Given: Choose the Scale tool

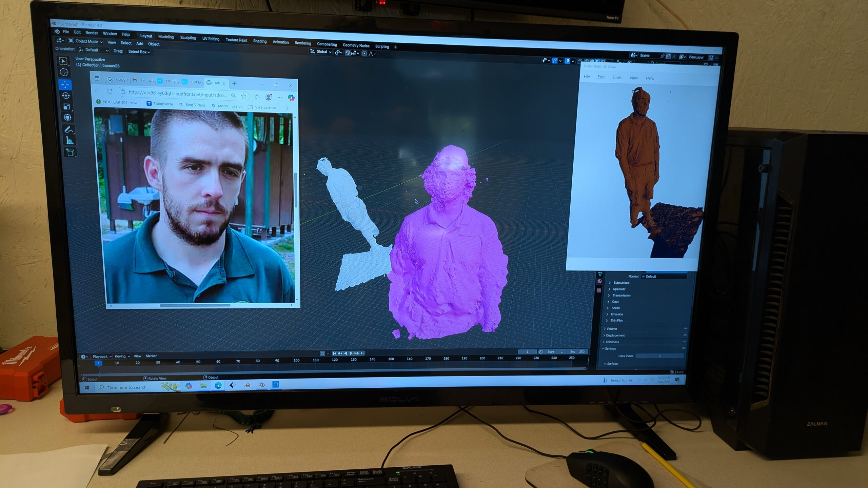Looking at the screenshot, I should pos(67,107).
